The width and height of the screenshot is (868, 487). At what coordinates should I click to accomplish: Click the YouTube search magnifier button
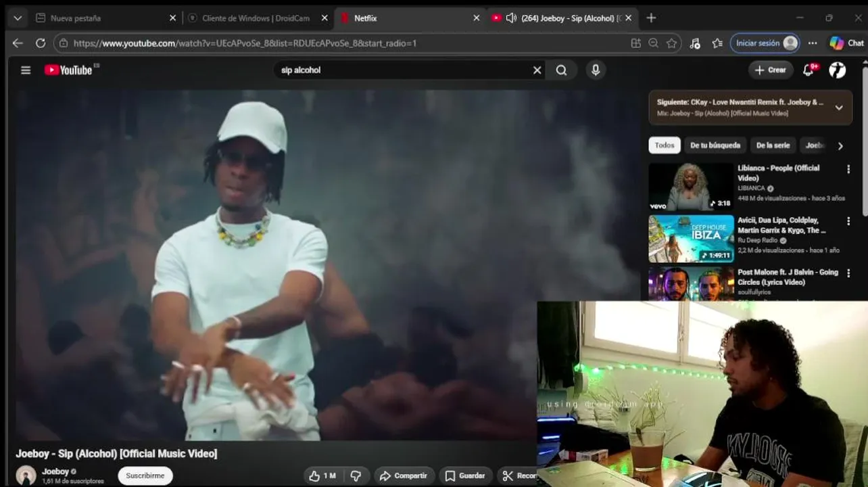coord(561,70)
